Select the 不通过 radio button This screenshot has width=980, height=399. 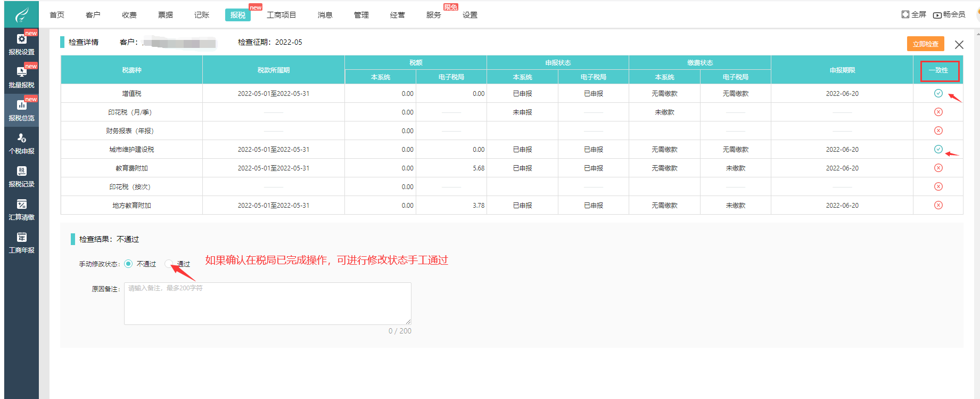128,264
